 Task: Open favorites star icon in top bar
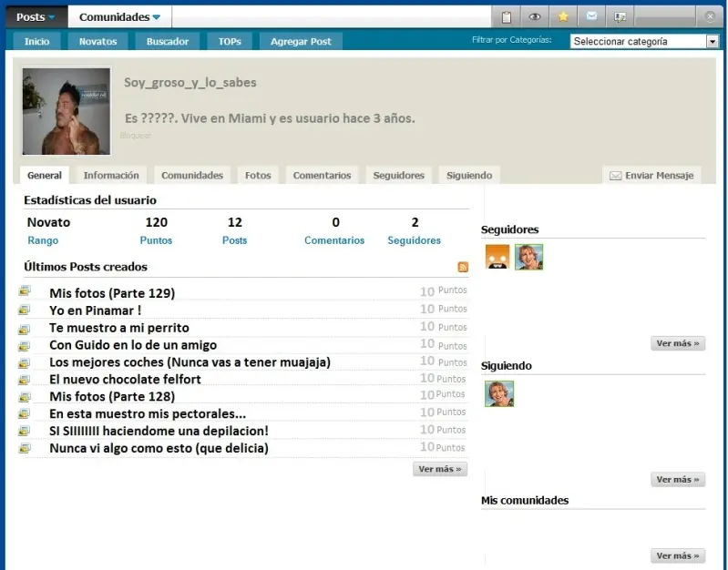(563, 17)
